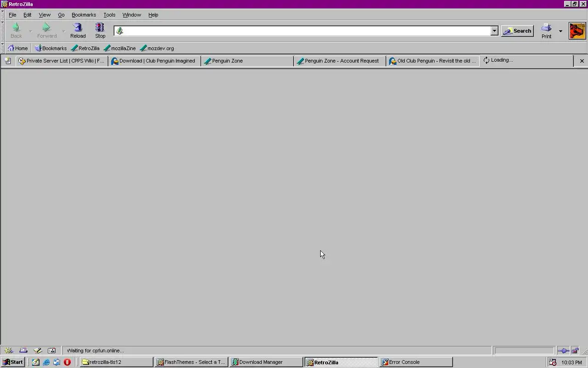Open the Go menu

point(61,15)
